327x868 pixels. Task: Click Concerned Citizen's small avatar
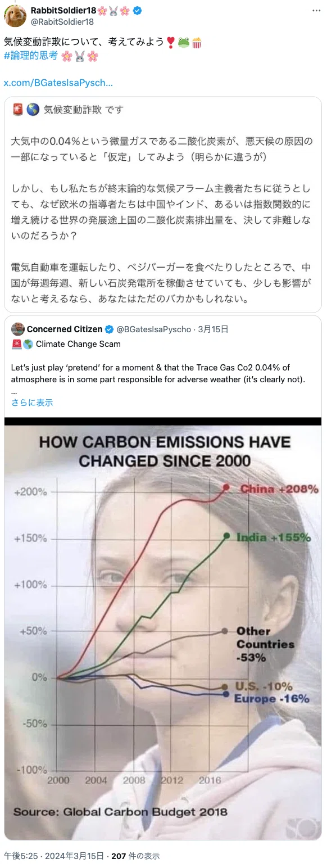tap(17, 329)
